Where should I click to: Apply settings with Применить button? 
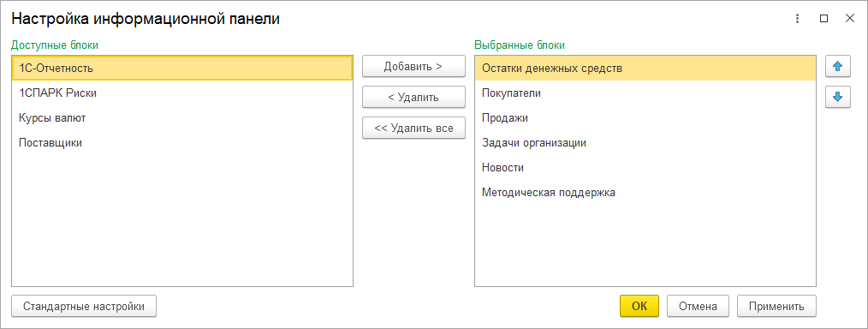(x=776, y=306)
